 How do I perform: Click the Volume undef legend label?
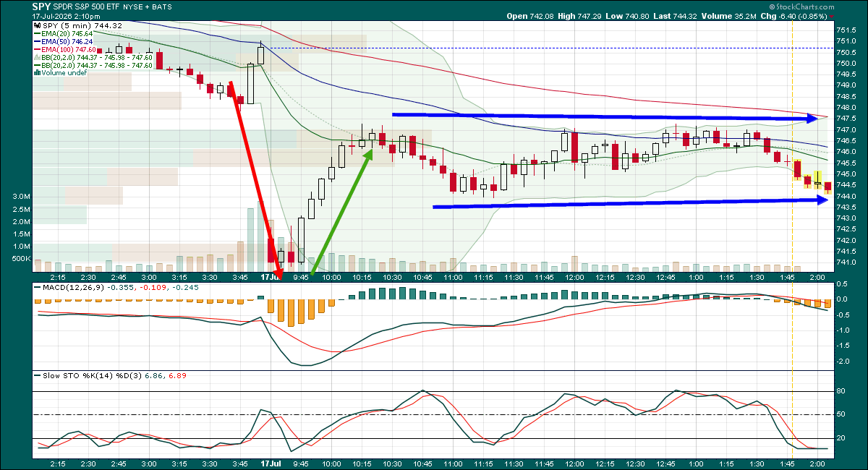63,73
